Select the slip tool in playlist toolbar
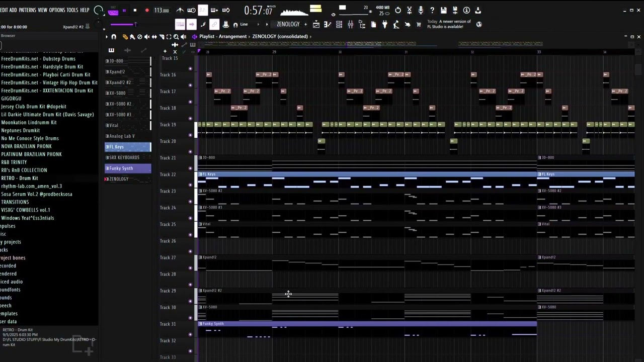This screenshot has height=362, width=644. click(x=154, y=37)
